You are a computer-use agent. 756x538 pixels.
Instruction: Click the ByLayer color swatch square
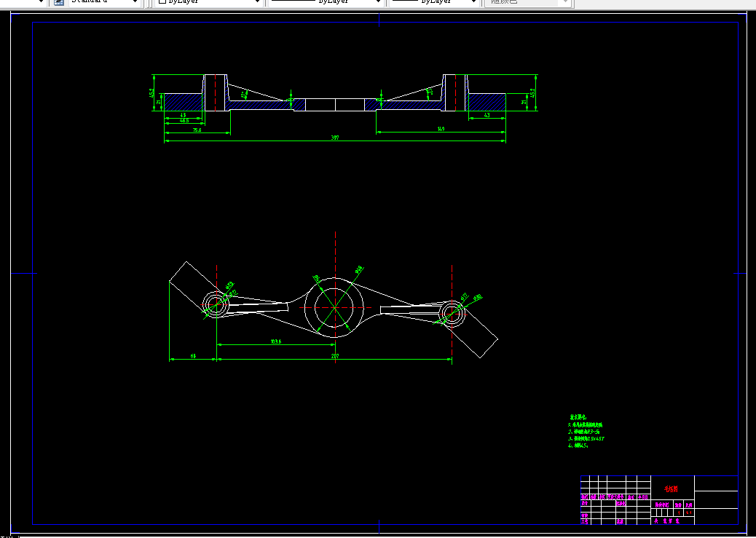(x=162, y=1)
